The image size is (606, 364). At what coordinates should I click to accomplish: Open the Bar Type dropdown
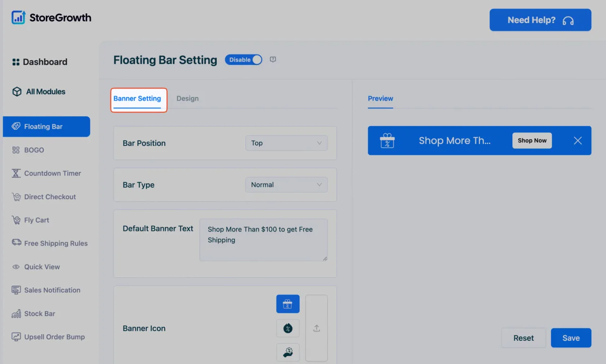click(286, 185)
